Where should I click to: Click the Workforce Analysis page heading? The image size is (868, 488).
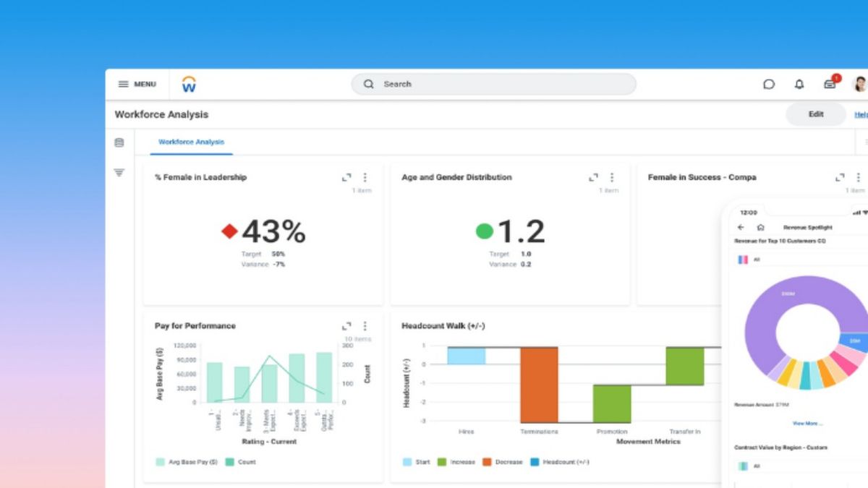coord(161,114)
